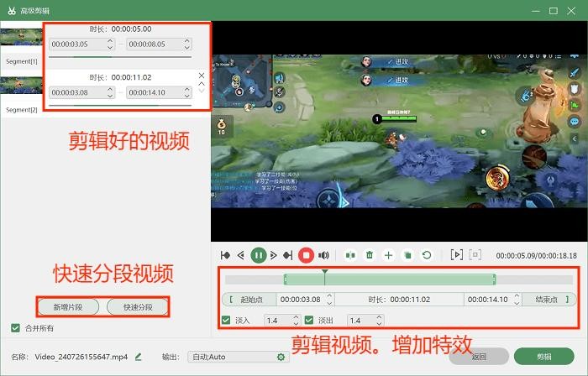Toggle the 淡入 (fade in) checkbox

pos(226,320)
